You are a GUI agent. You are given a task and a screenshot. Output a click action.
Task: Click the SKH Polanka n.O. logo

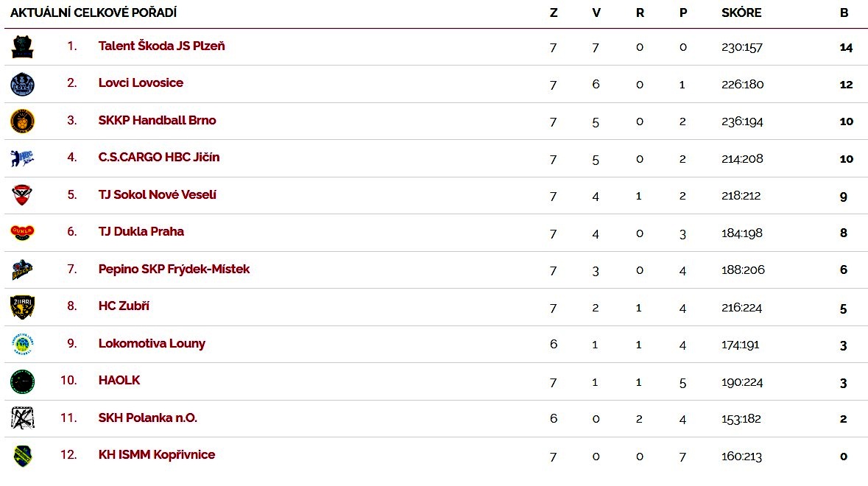pos(22,418)
